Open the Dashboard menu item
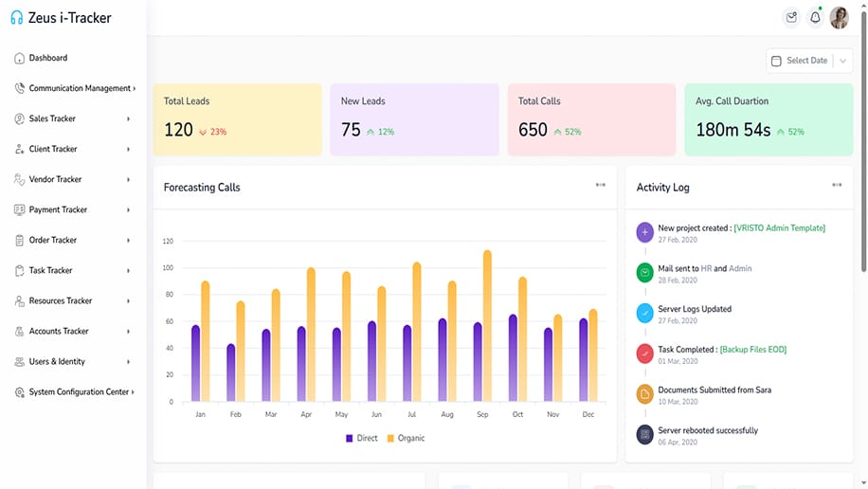The height and width of the screenshot is (489, 868). tap(47, 58)
